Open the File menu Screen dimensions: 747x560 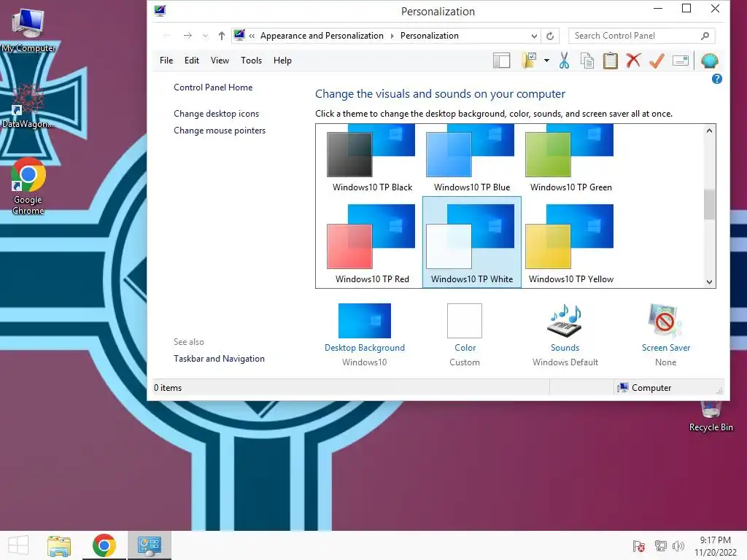(x=166, y=61)
